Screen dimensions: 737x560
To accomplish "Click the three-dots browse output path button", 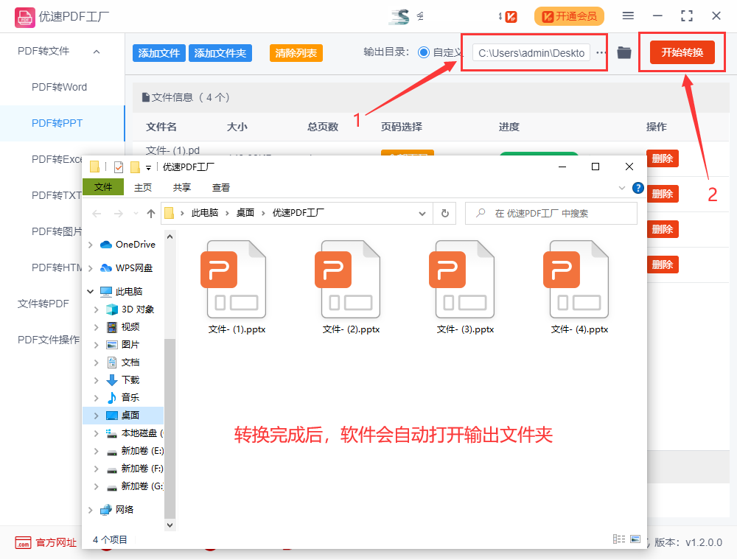I will (601, 52).
